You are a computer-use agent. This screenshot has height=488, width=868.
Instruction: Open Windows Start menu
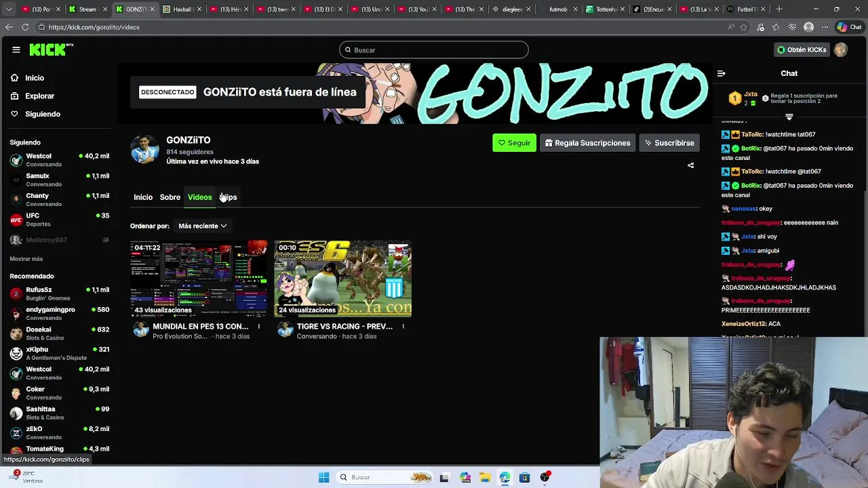pos(323,477)
